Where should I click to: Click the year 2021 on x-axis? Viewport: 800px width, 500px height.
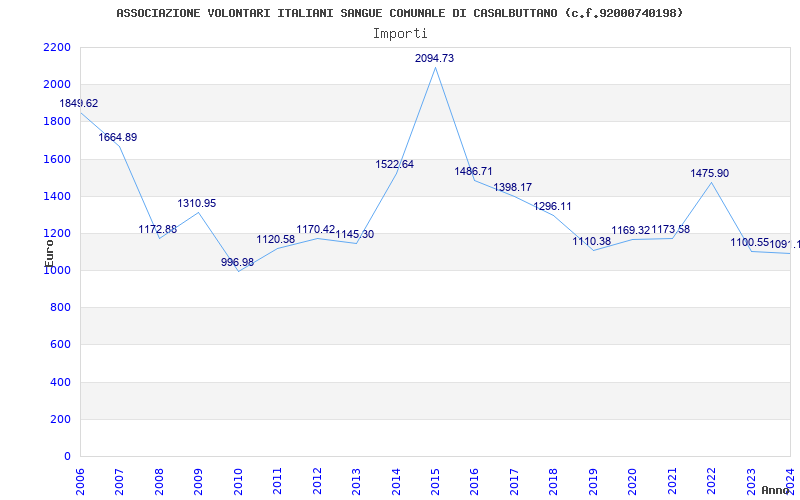tap(672, 481)
